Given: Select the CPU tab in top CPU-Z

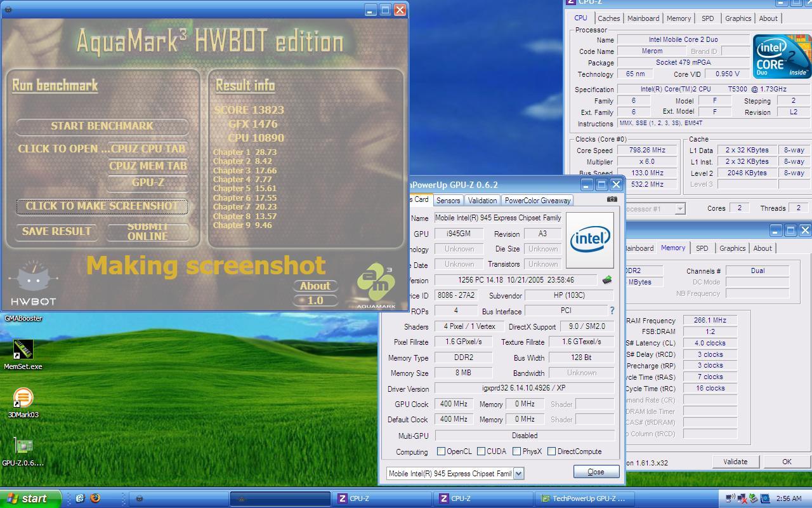Looking at the screenshot, I should [x=580, y=18].
